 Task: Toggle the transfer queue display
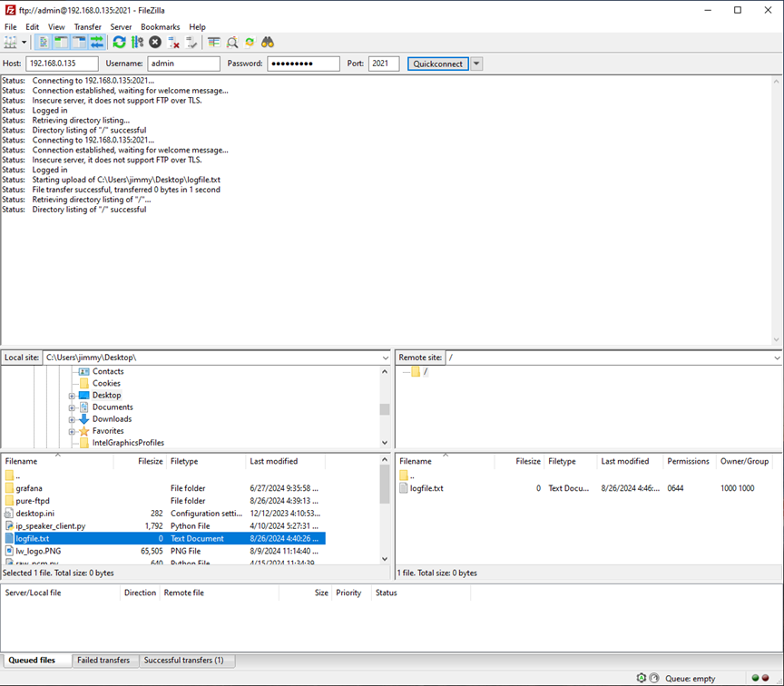pos(97,43)
